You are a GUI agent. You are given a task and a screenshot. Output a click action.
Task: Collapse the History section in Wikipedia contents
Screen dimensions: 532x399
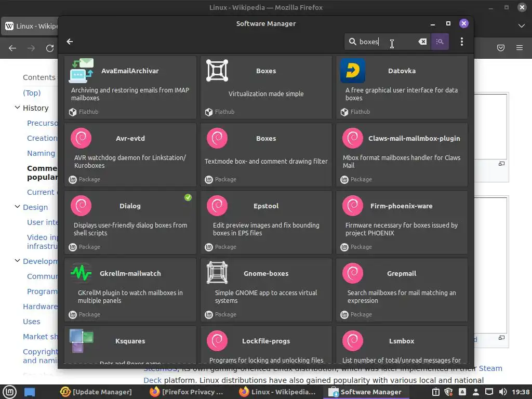click(17, 108)
